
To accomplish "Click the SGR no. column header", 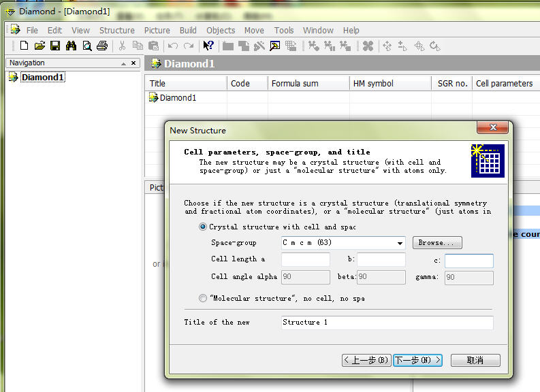I will click(x=452, y=83).
